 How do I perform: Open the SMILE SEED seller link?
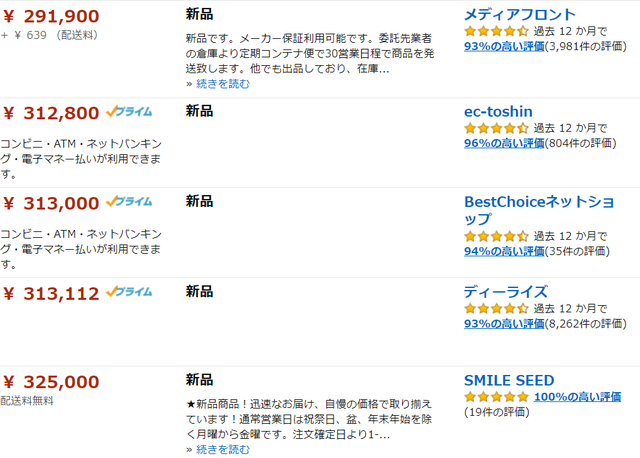[x=509, y=380]
